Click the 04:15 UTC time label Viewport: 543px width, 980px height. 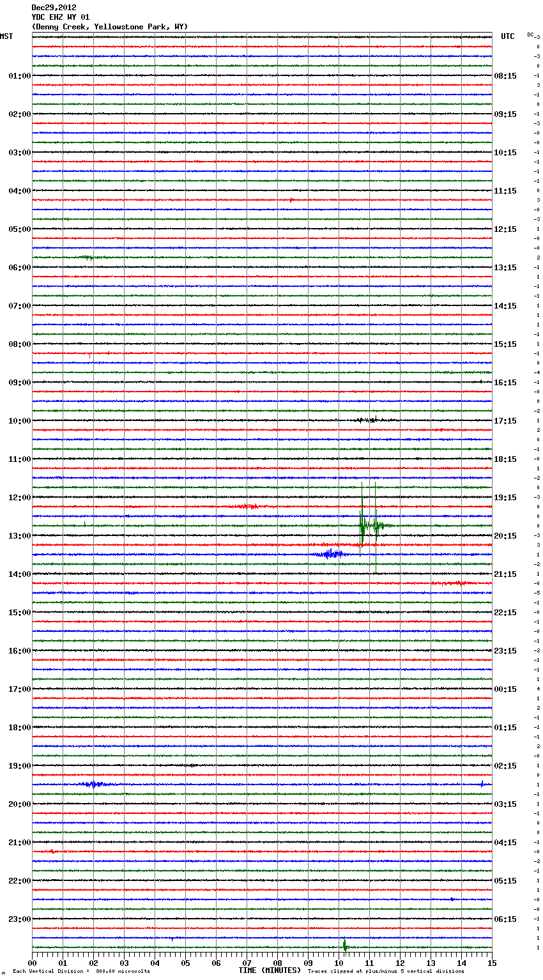tap(505, 843)
